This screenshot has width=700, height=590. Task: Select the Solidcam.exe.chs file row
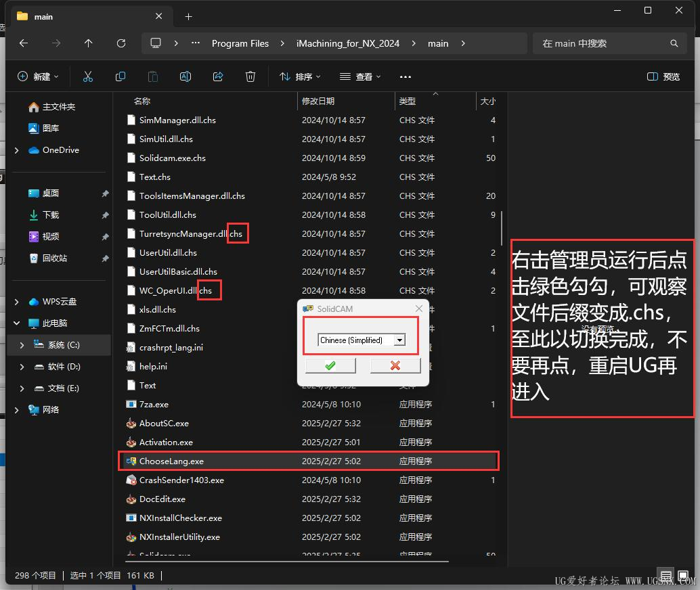311,158
